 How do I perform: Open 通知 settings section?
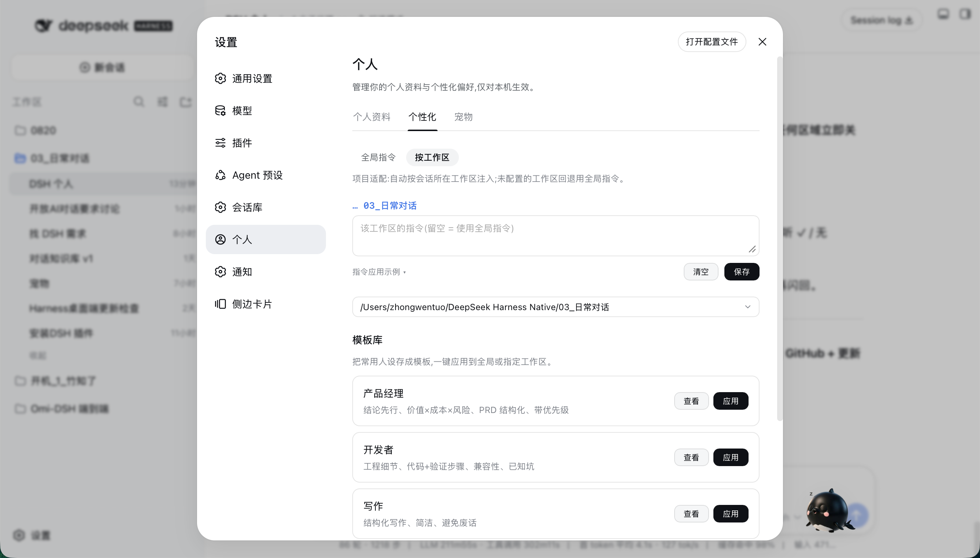coord(266,272)
